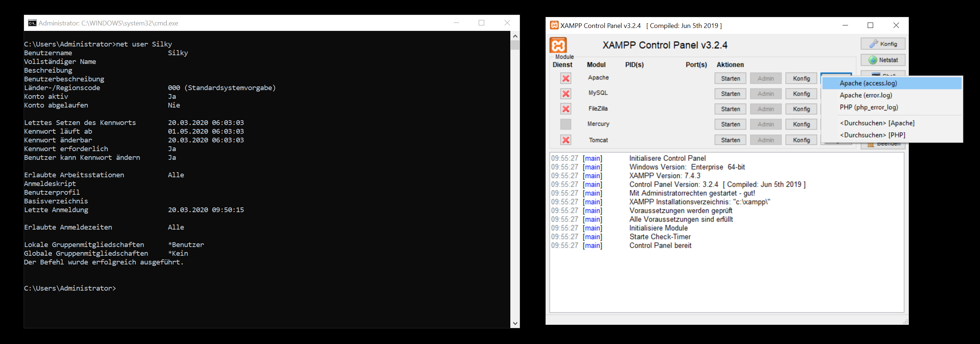980x344 pixels.
Task: Start FileZilla using its Starten button
Action: coord(730,109)
